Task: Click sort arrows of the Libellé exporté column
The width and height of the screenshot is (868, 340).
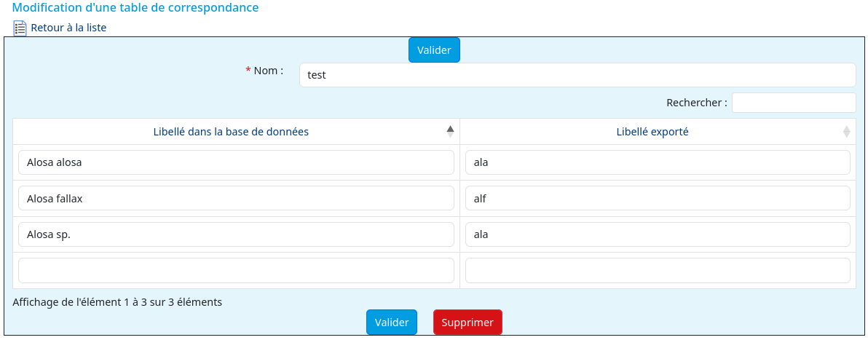Action: tap(846, 132)
